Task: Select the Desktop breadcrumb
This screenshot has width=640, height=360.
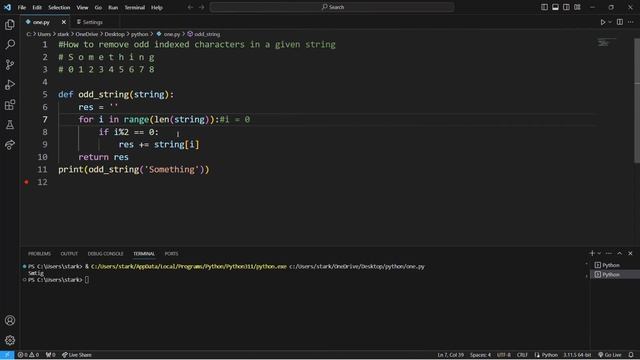Action: click(114, 34)
